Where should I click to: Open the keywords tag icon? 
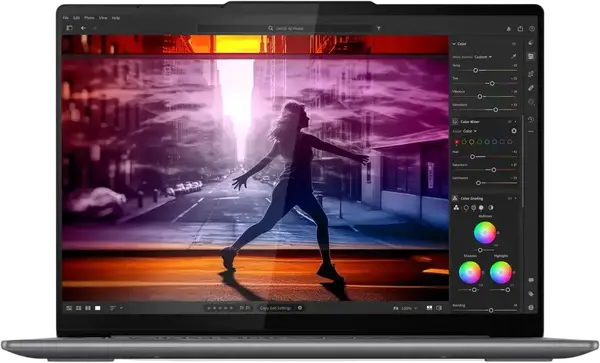click(531, 294)
